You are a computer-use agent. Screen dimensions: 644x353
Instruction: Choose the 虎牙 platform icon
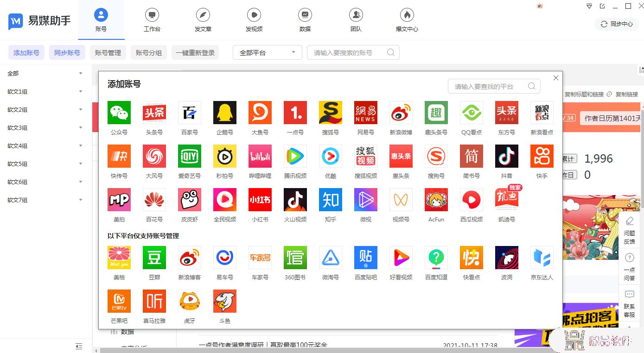pos(190,301)
